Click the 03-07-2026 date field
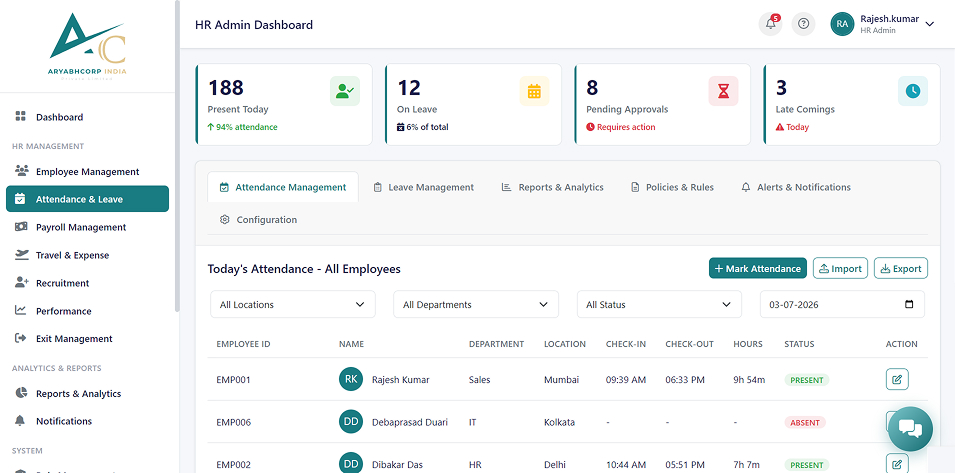This screenshot has width=955, height=473. (x=842, y=304)
